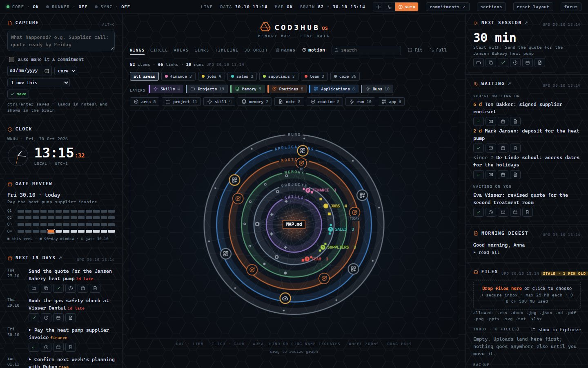Viewport: 588px width, 368px height.
Task: Open folder icon in Next Session panel
Action: tap(479, 63)
